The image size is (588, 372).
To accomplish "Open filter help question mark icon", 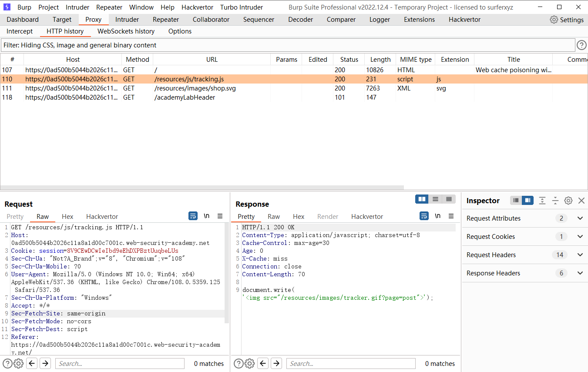I will (581, 45).
